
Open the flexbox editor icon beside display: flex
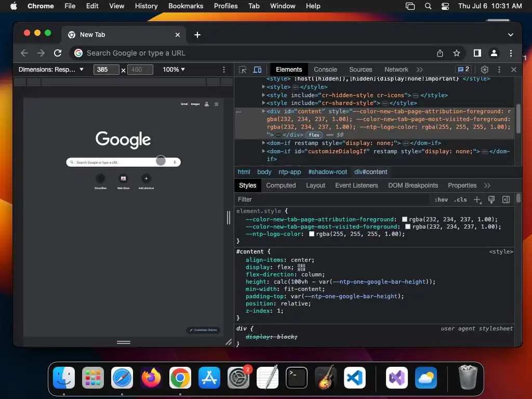point(301,268)
